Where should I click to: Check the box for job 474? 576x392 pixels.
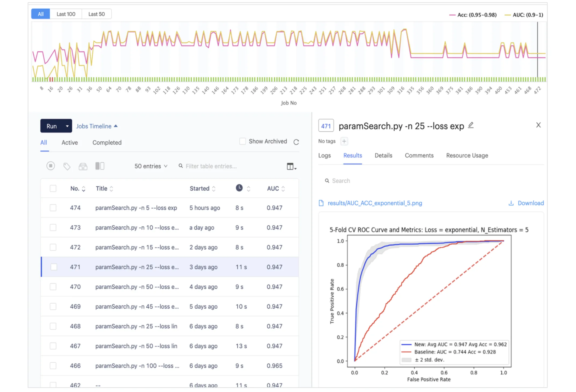coord(53,208)
